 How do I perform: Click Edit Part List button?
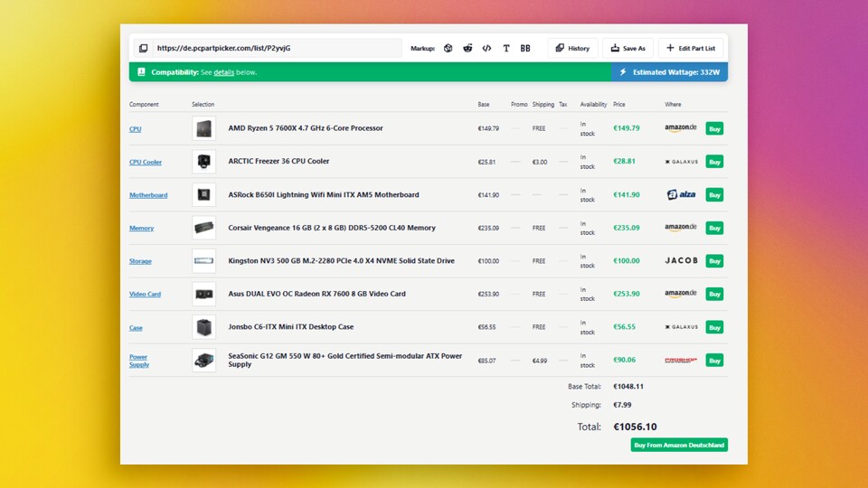pyautogui.click(x=690, y=48)
